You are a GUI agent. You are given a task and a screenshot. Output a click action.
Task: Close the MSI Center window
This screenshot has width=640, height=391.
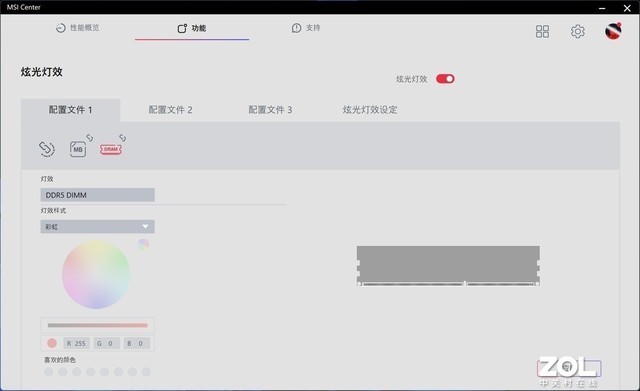coord(627,8)
